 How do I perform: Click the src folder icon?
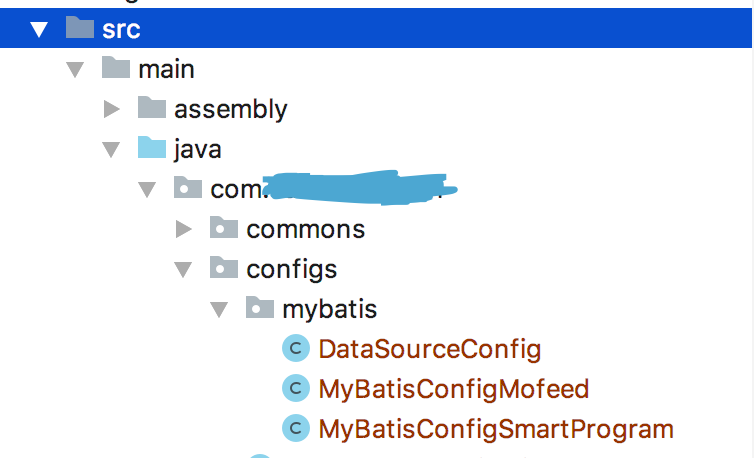tap(80, 28)
